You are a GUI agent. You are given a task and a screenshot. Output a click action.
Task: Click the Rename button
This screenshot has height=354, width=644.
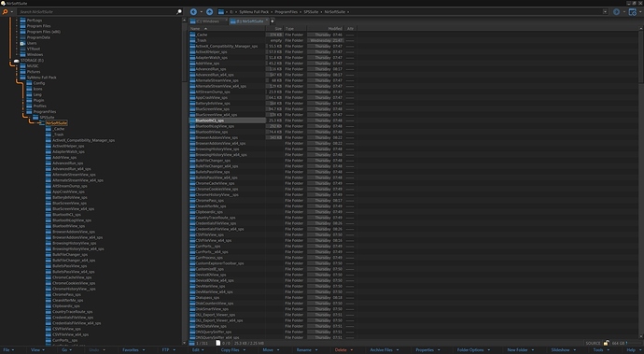[306, 350]
